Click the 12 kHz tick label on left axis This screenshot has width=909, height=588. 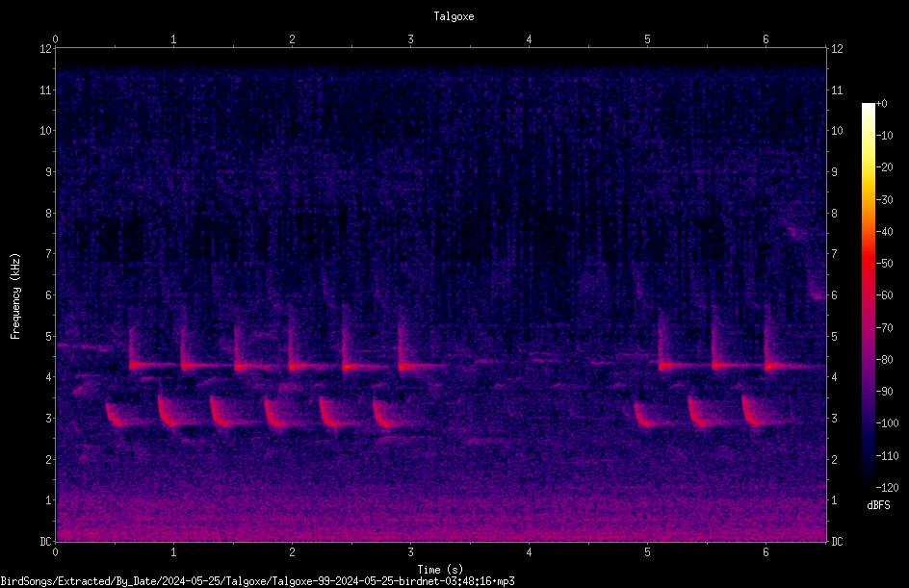[45, 49]
